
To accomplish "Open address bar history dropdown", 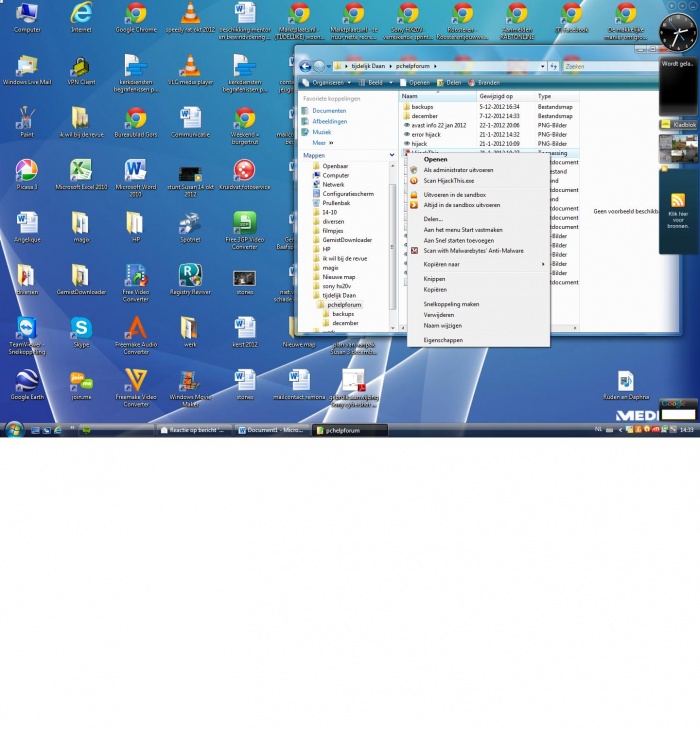I will tap(542, 66).
